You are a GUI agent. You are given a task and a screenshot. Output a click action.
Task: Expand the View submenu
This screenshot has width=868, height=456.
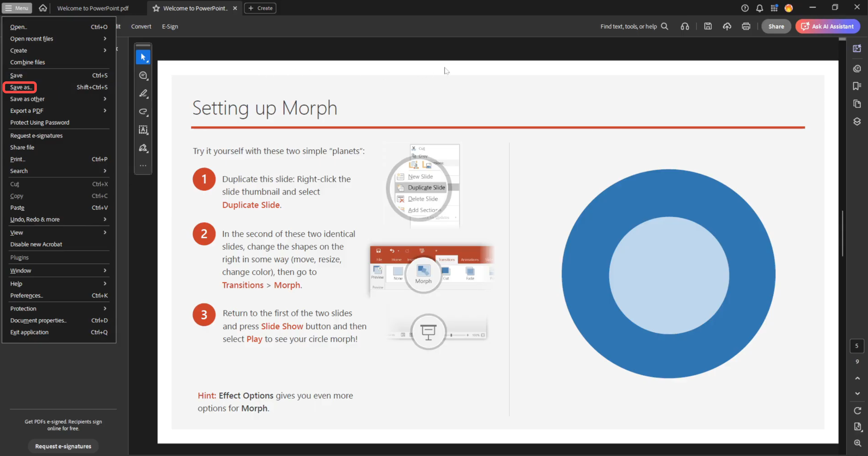tap(59, 233)
